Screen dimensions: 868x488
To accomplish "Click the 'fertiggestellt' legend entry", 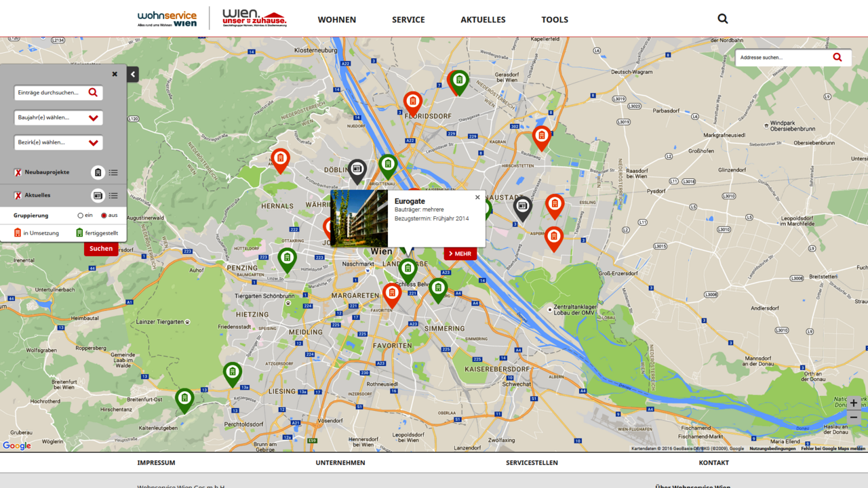I will [x=97, y=233].
